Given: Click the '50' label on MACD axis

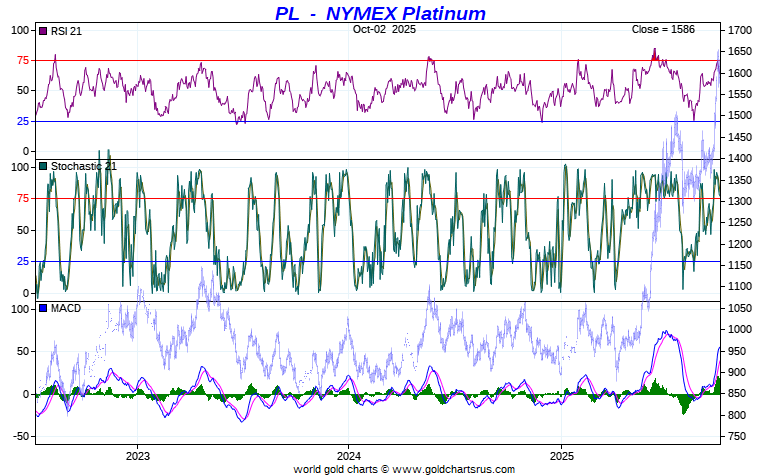Looking at the screenshot, I should (x=23, y=351).
